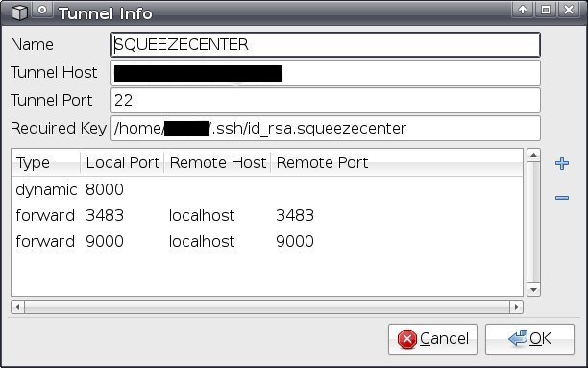The width and height of the screenshot is (588, 368).
Task: Open window menu cube icon in title bar
Action: pos(19,12)
